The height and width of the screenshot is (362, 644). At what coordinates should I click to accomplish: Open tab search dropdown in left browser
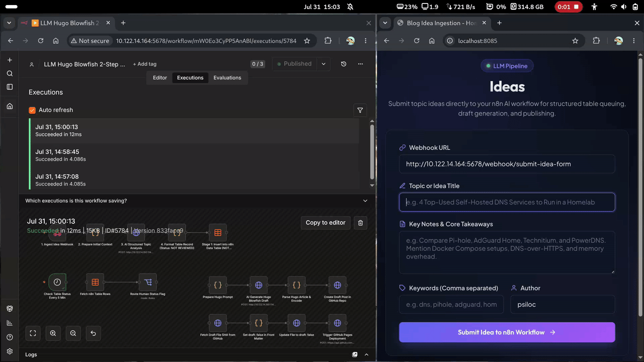click(x=9, y=23)
